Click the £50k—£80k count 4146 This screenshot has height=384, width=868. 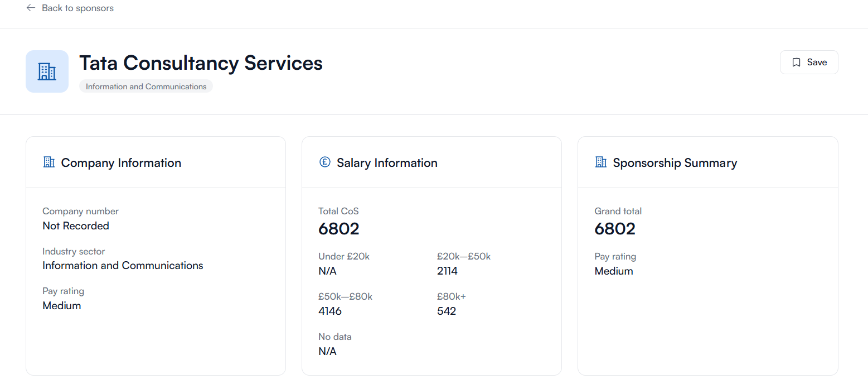330,311
